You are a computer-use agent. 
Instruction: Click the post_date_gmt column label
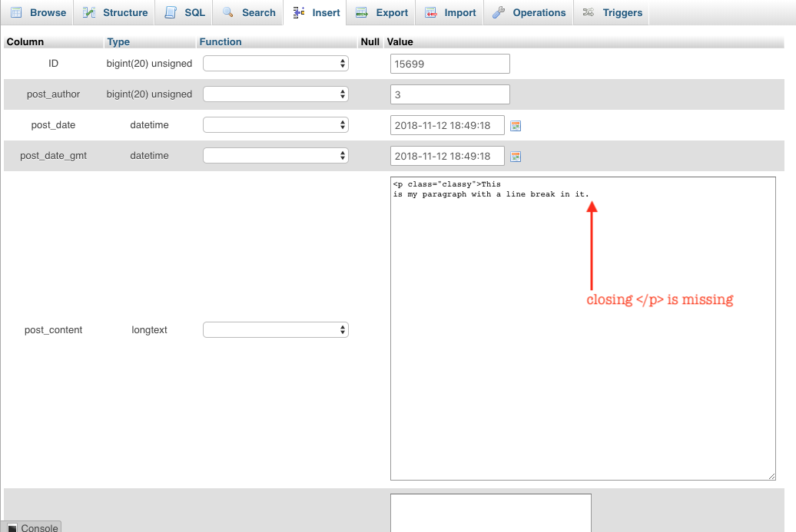pyautogui.click(x=53, y=156)
